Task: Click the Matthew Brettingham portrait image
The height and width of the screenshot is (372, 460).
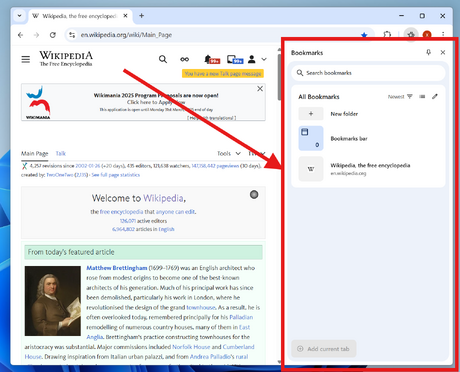Action: 53,301
